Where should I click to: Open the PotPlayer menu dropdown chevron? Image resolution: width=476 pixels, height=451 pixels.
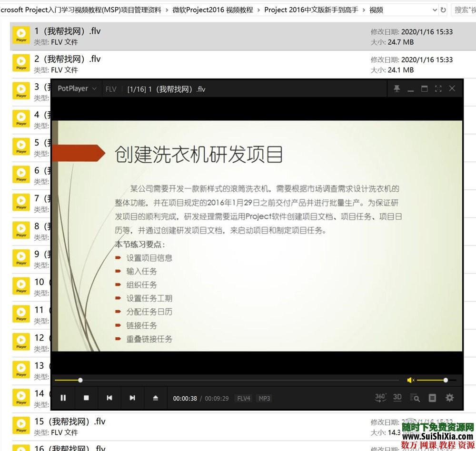click(x=95, y=89)
